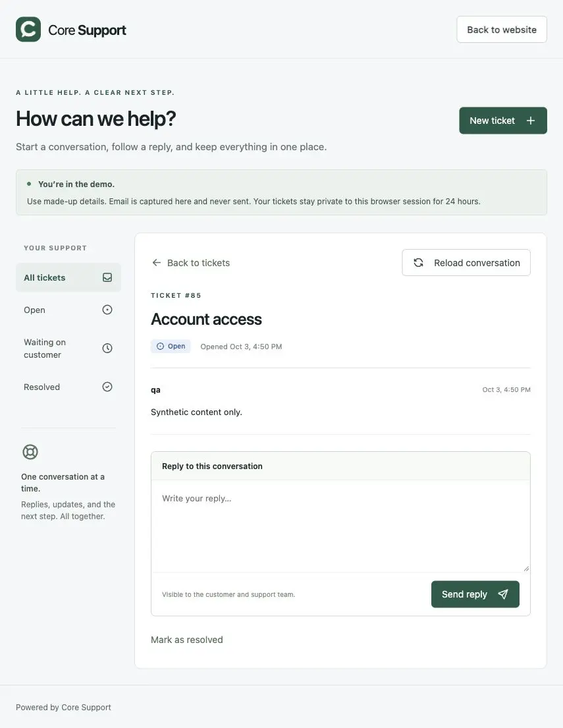Click the Account access ticket title

206,320
